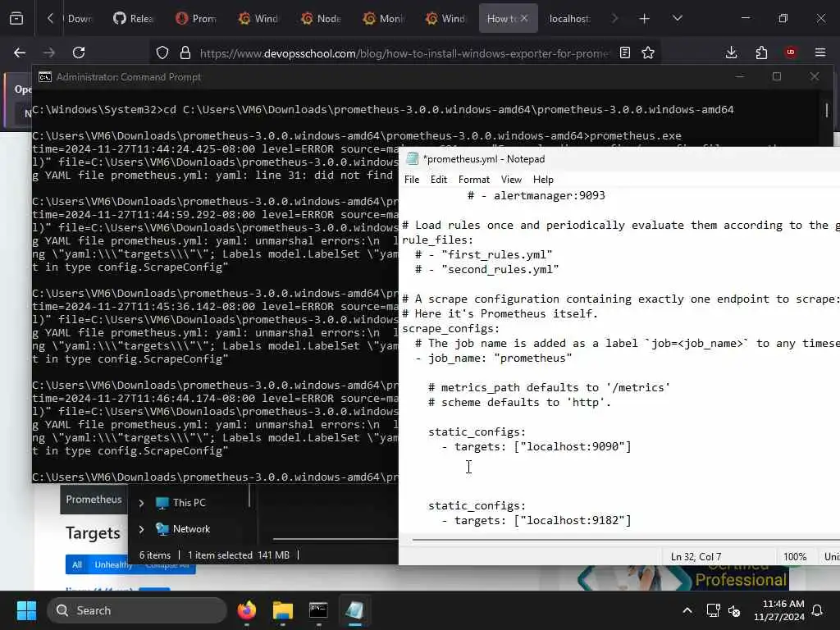Open the extensions puzzle icon
The height and width of the screenshot is (630, 840).
point(761,52)
